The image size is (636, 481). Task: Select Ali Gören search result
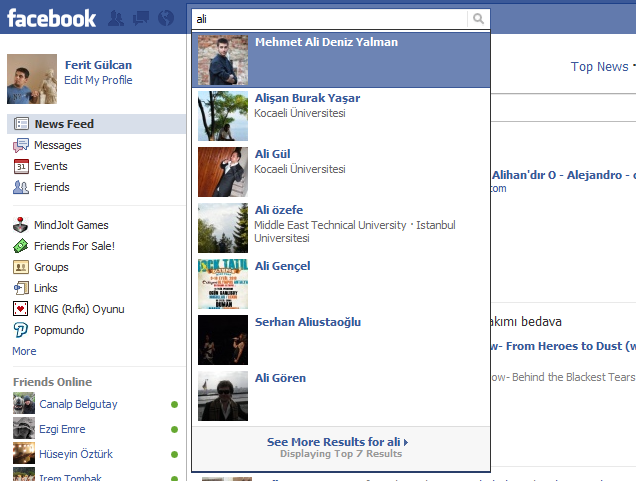pyautogui.click(x=341, y=396)
